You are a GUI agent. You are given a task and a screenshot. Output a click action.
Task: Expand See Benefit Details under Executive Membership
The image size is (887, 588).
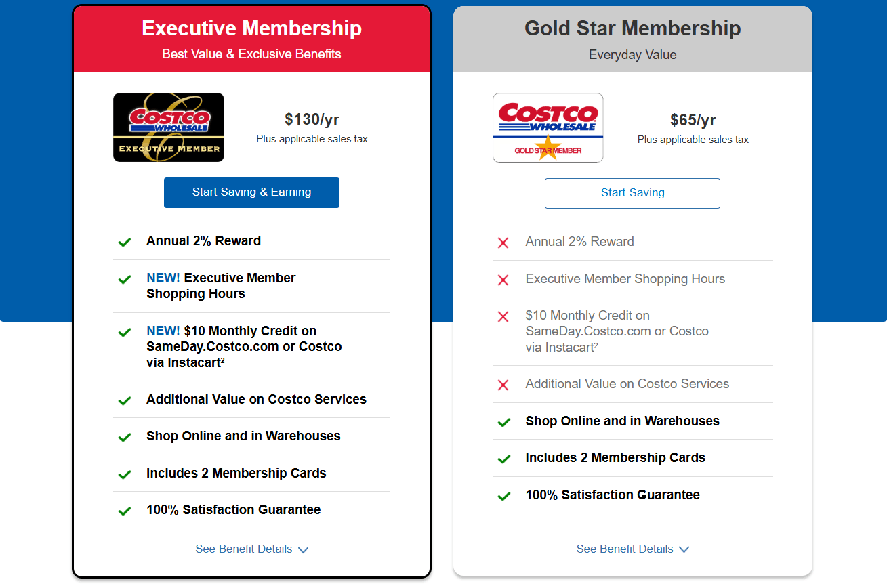[x=251, y=549]
